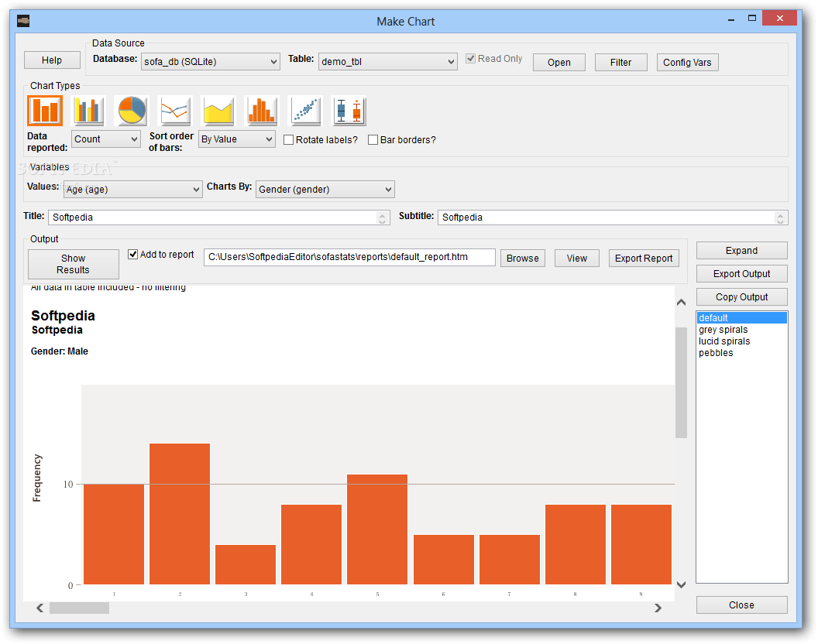Image resolution: width=818 pixels, height=644 pixels.
Task: Click the Copy Output button
Action: click(x=741, y=296)
